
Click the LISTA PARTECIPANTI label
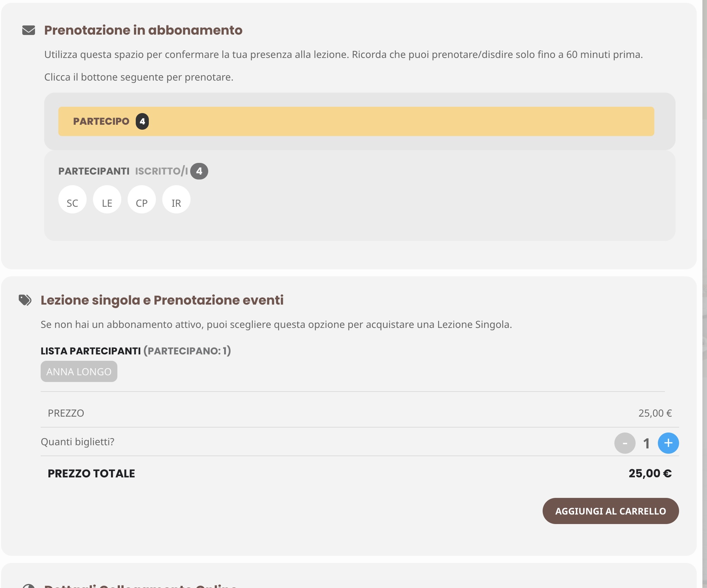[x=91, y=351]
